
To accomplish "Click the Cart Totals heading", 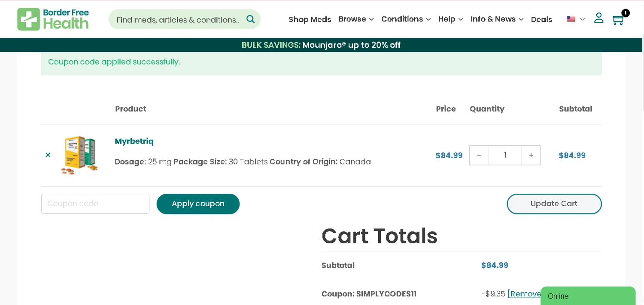I will 380,235.
